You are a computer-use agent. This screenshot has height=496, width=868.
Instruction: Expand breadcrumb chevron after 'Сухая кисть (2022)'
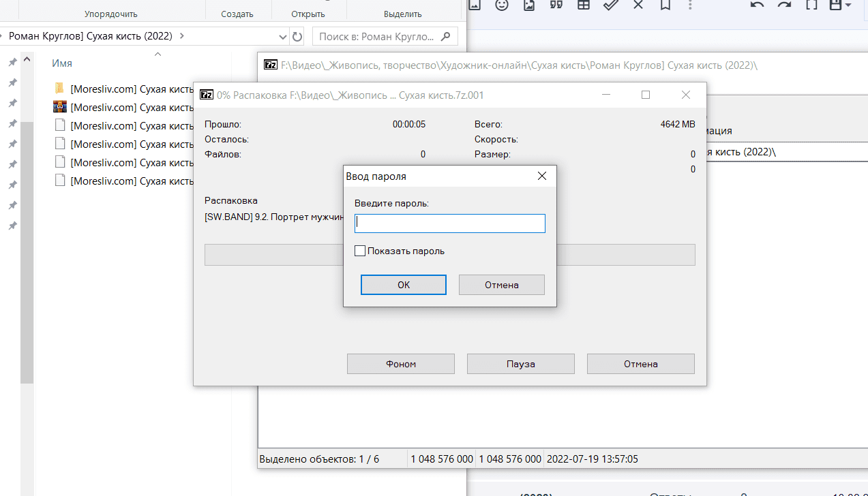click(x=182, y=36)
